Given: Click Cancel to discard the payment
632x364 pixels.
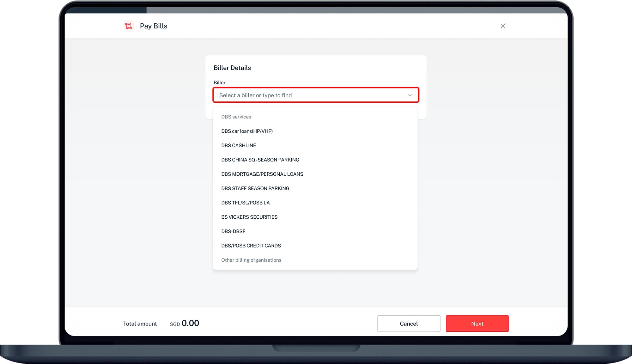Looking at the screenshot, I should click(x=409, y=324).
